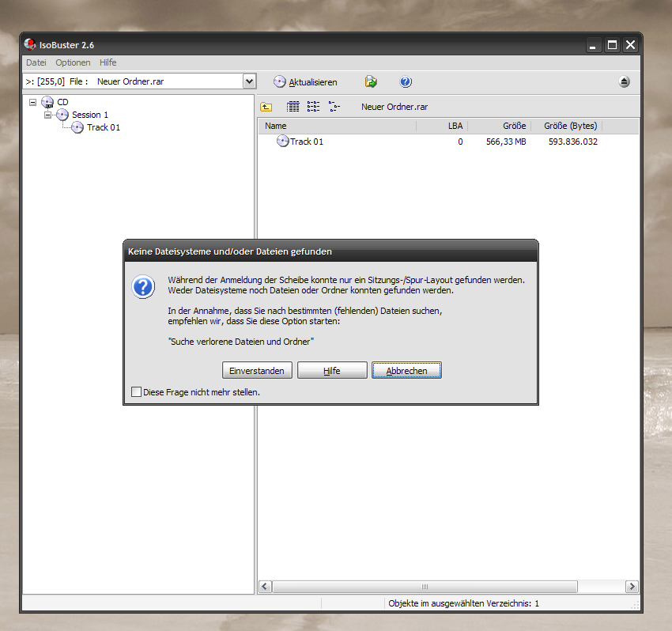This screenshot has width=672, height=631.
Task: Click the question mark icon in dialog
Action: coord(143,287)
